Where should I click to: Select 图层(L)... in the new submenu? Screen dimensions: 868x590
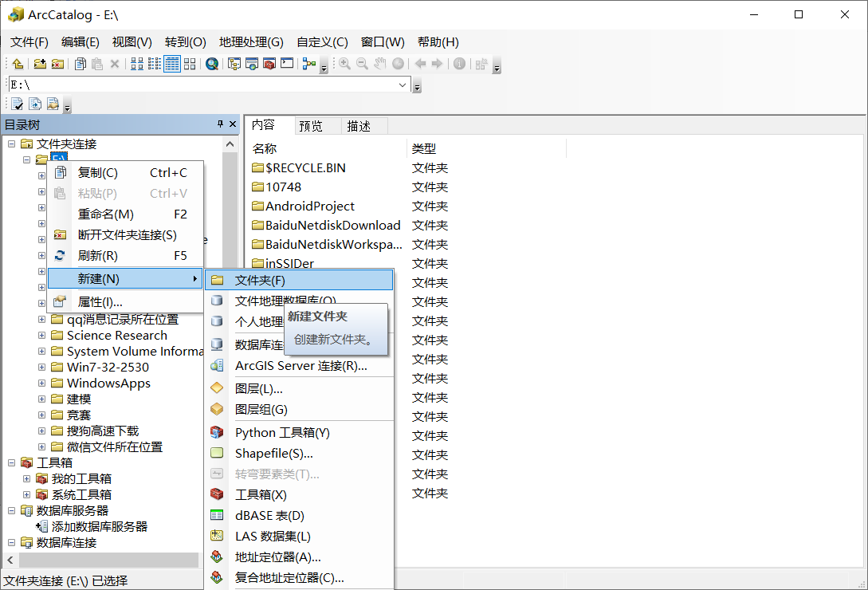point(299,389)
